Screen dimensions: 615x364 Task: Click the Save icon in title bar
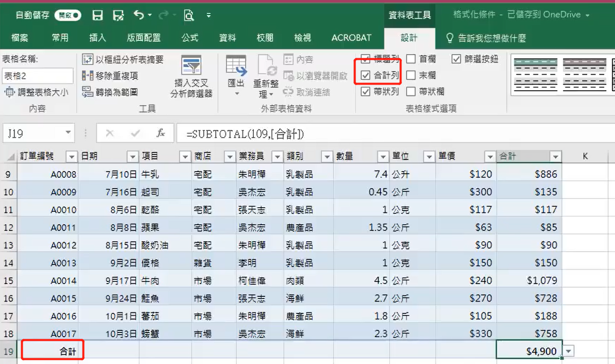98,15
